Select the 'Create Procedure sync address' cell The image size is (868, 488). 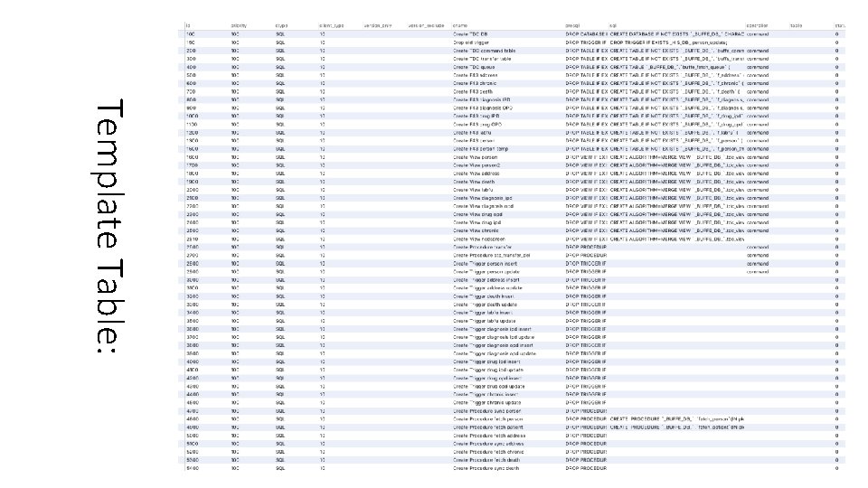pyautogui.click(x=488, y=444)
